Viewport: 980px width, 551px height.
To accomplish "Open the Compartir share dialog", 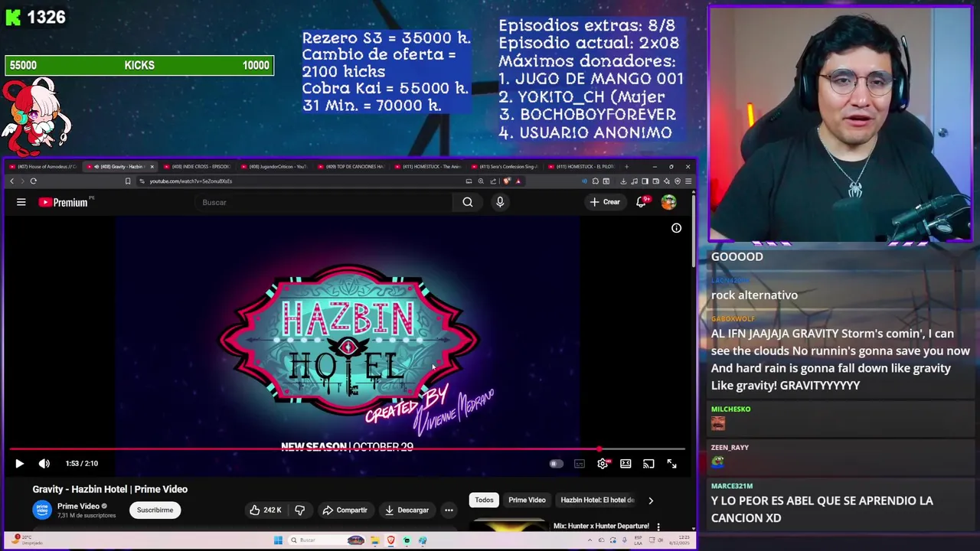I will click(x=345, y=510).
